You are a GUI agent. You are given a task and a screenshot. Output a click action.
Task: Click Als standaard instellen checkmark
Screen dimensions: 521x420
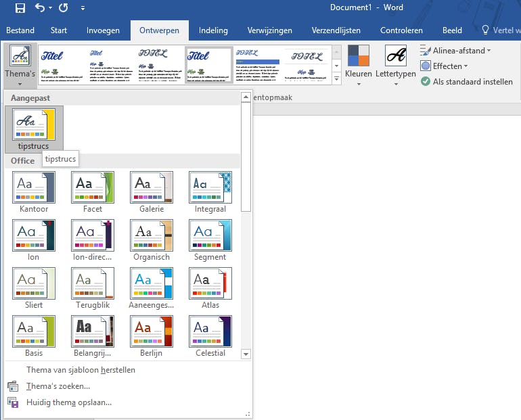(426, 82)
